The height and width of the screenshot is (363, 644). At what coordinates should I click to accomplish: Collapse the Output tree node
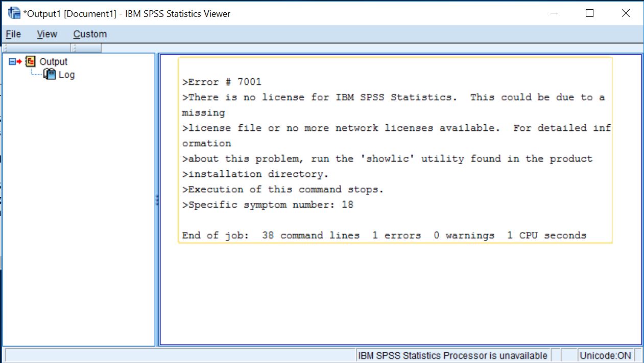[12, 61]
